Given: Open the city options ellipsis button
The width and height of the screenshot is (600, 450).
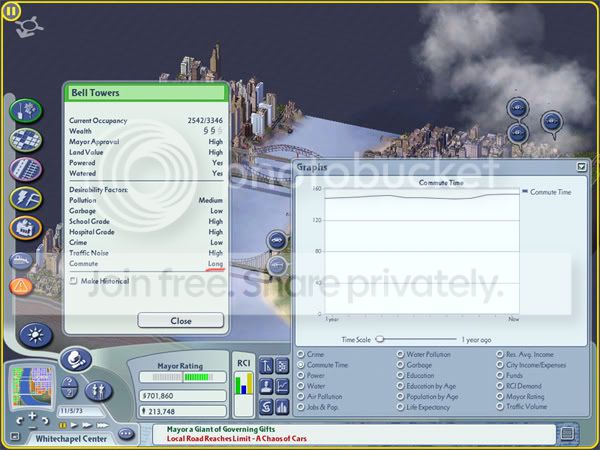Looking at the screenshot, I should pyautogui.click(x=126, y=434).
